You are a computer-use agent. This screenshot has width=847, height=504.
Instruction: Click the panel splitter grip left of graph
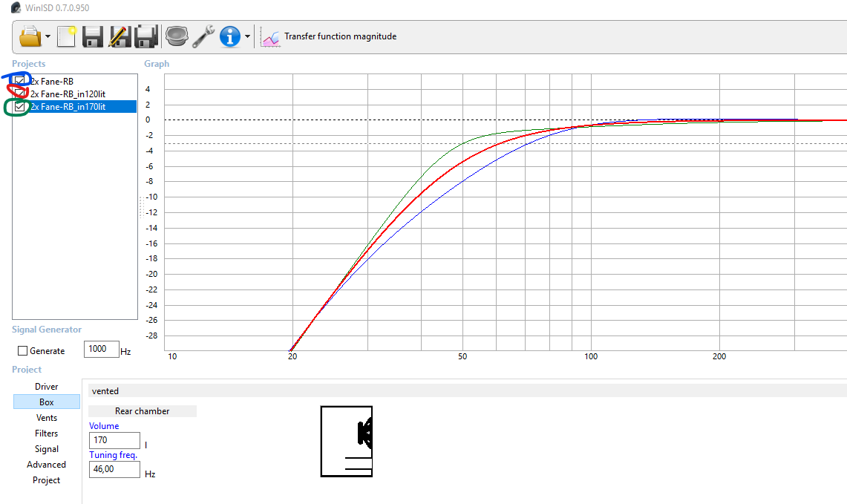tap(141, 207)
